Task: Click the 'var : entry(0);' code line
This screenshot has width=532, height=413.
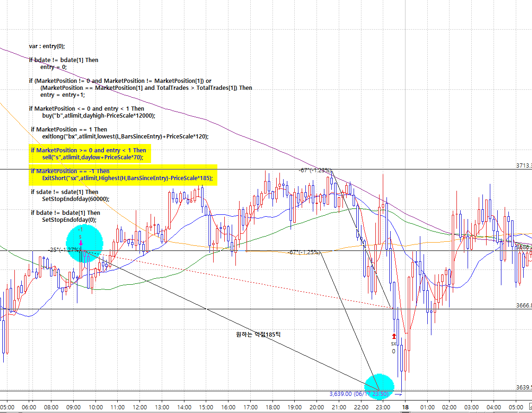Action: pos(47,46)
